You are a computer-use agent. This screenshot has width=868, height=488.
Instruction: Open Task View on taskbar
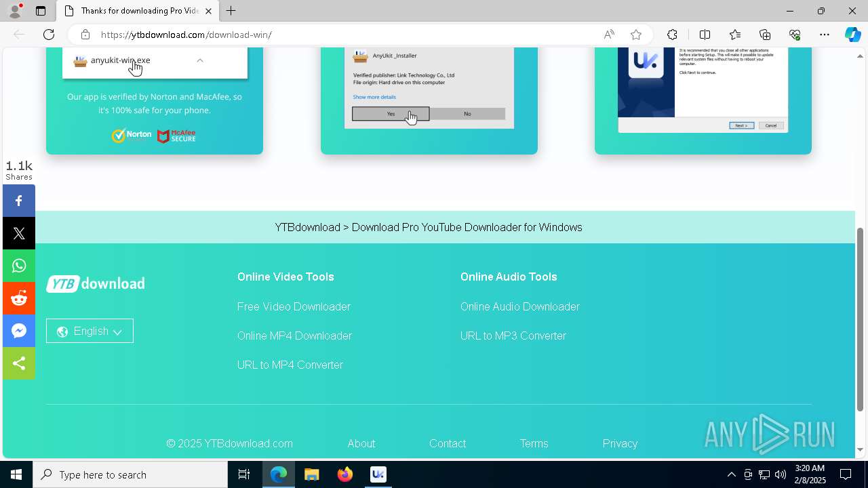pos(244,474)
